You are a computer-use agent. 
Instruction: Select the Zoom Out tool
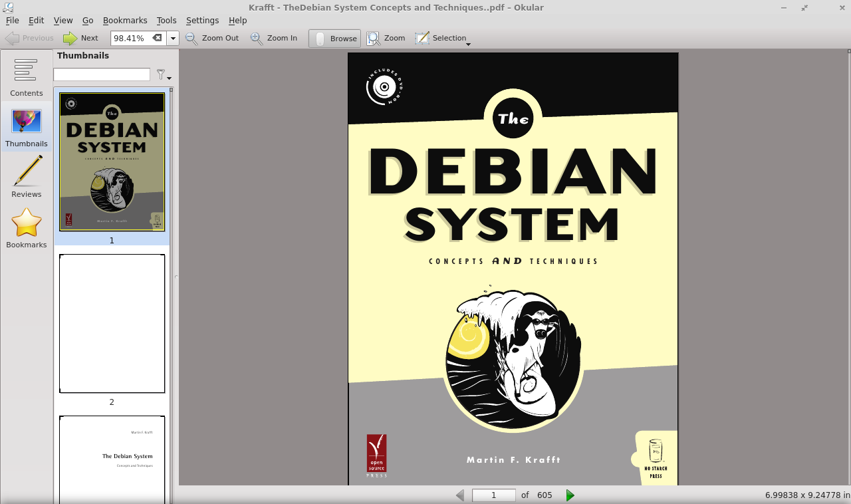click(211, 38)
